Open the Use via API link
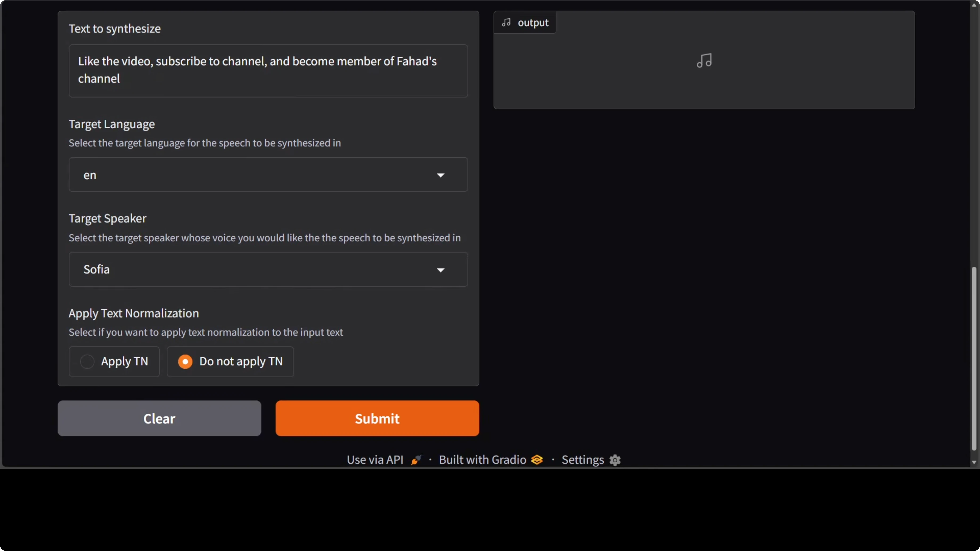 click(375, 460)
